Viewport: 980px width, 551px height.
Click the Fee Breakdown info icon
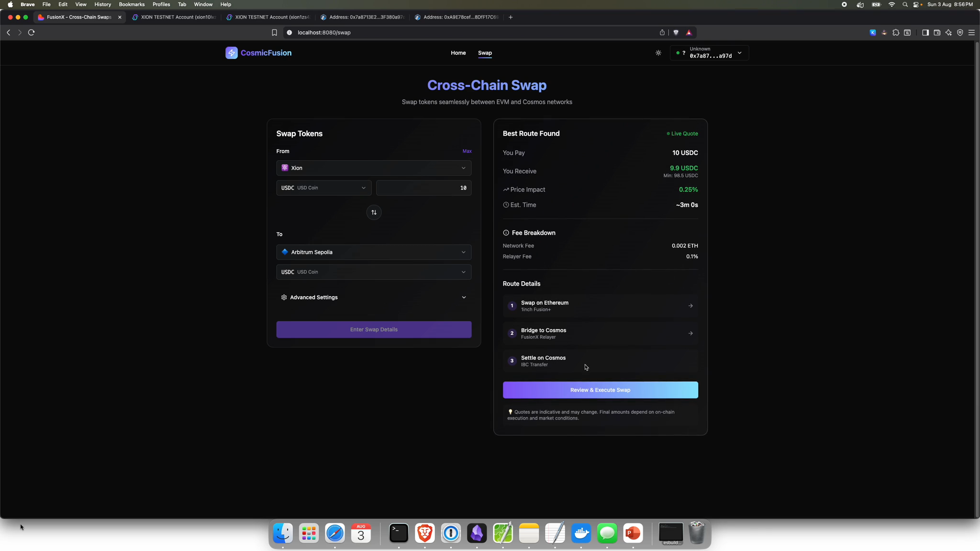coord(506,232)
